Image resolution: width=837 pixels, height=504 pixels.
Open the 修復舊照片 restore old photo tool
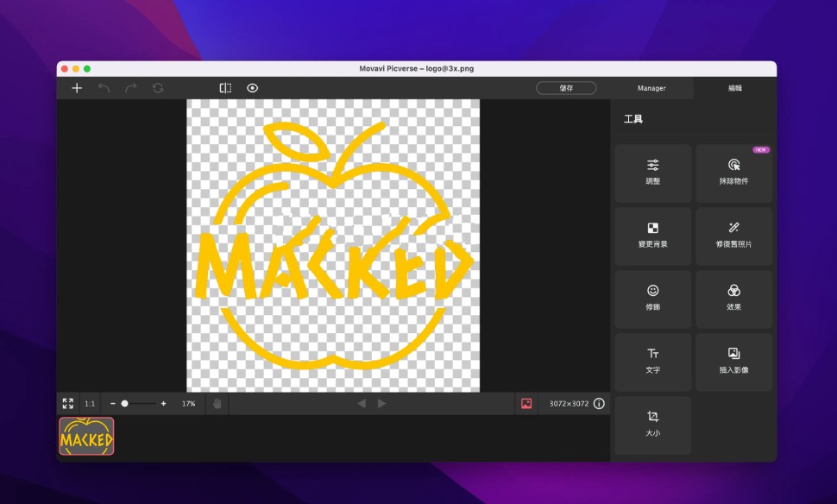pos(733,236)
